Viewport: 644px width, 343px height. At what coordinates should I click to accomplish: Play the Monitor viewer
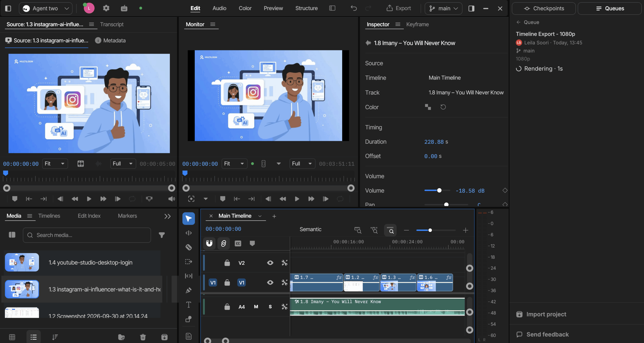297,199
